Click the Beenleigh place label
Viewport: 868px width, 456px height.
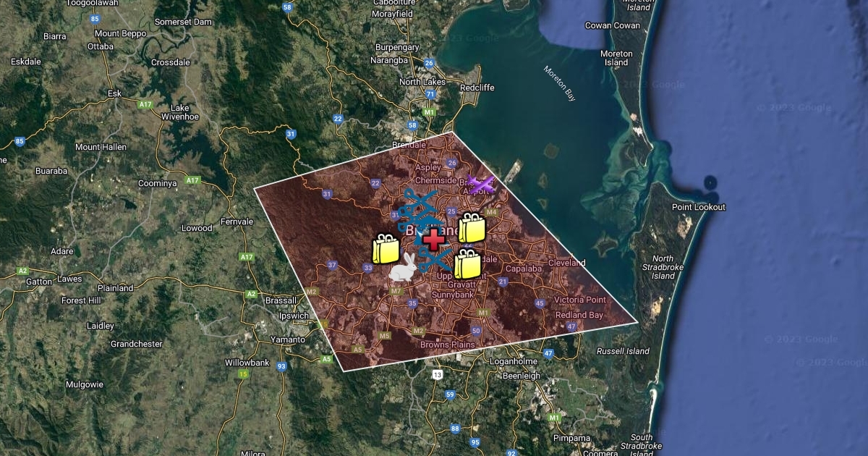tap(521, 376)
